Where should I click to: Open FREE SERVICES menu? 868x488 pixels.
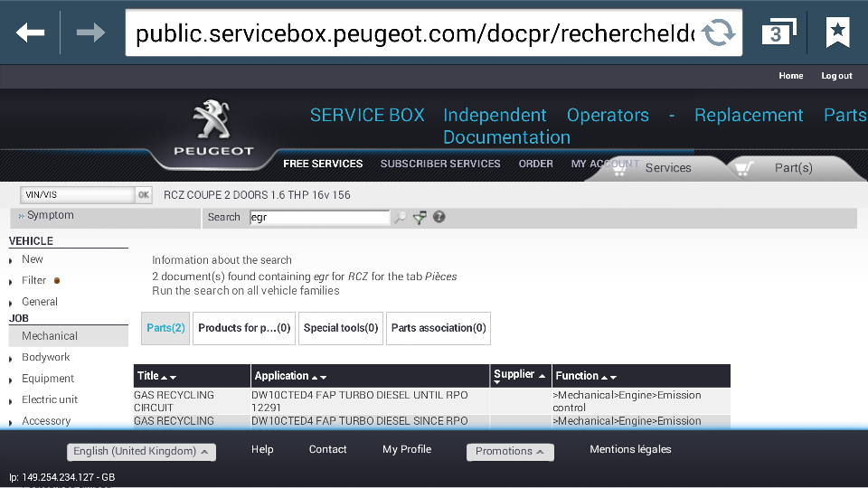click(x=323, y=164)
